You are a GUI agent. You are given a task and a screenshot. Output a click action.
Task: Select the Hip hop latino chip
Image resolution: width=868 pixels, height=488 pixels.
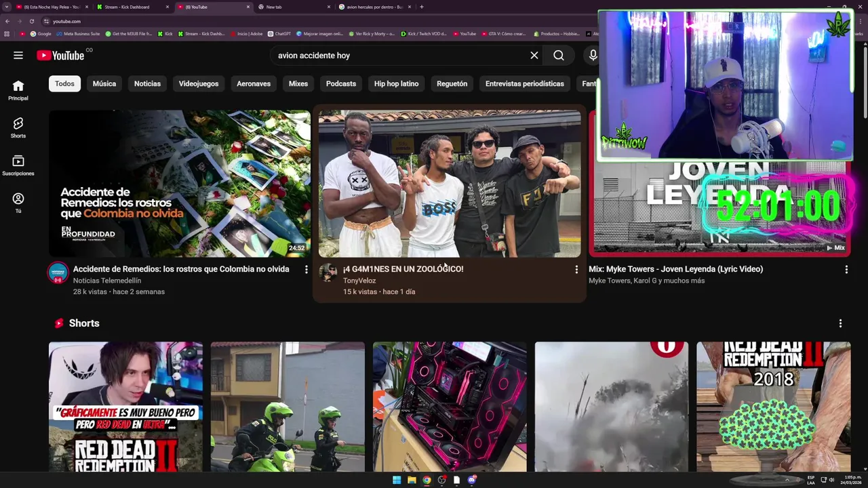pos(396,84)
